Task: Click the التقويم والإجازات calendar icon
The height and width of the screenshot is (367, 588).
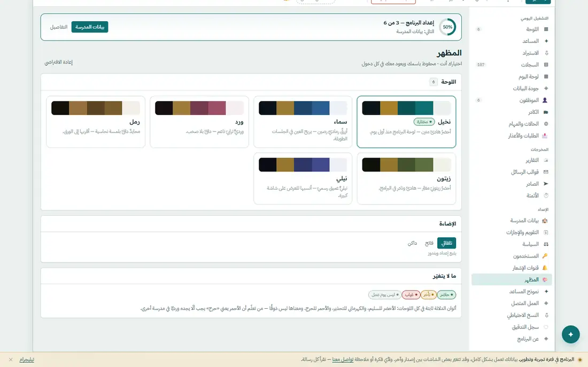Action: pyautogui.click(x=546, y=232)
